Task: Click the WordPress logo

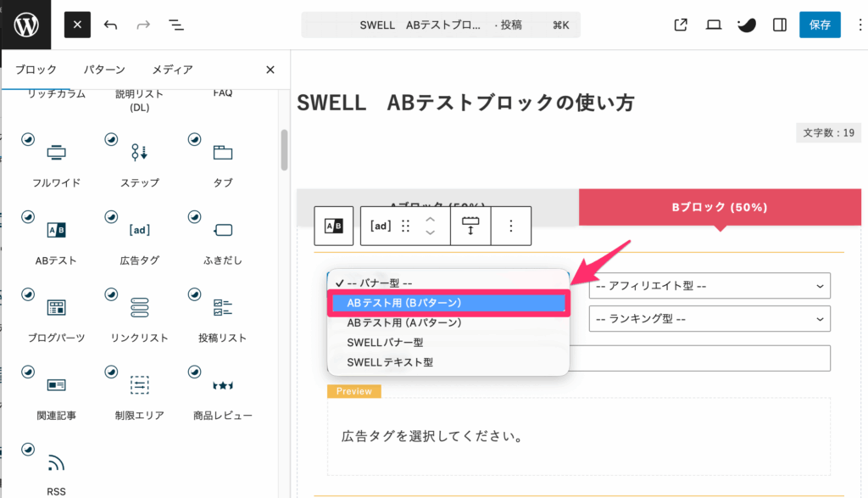Action: click(x=25, y=25)
